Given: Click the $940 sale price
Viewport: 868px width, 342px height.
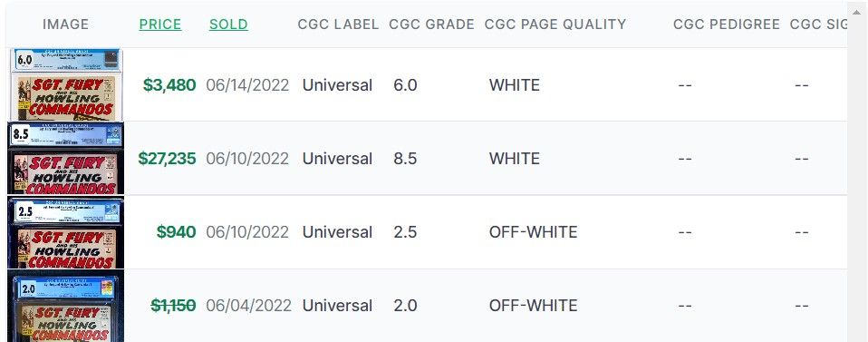Looking at the screenshot, I should 176,231.
